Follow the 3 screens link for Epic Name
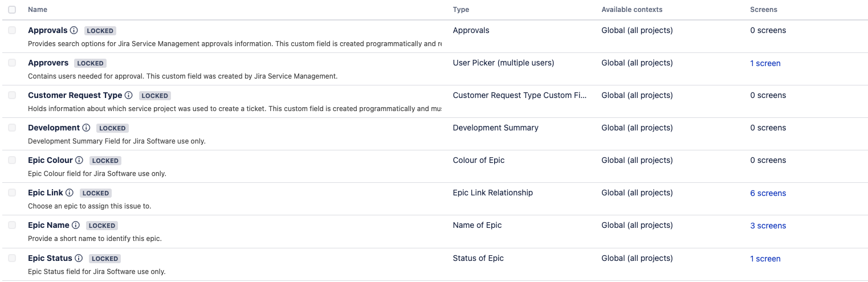 click(768, 226)
